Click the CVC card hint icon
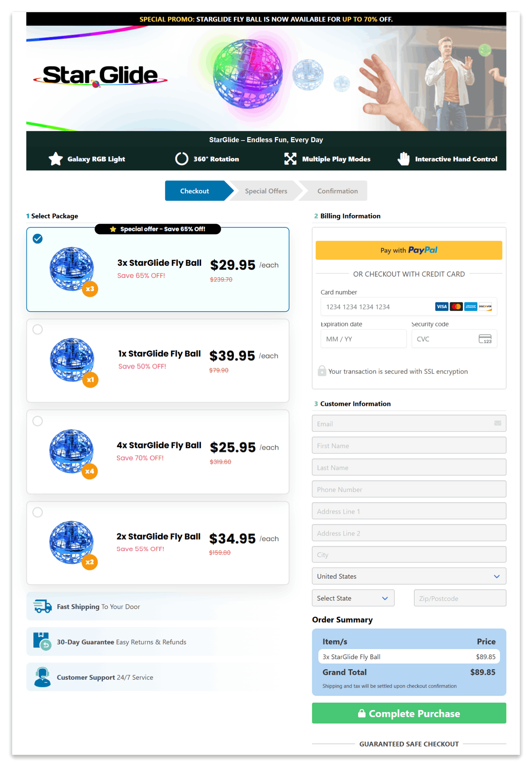The height and width of the screenshot is (767, 532). click(485, 339)
